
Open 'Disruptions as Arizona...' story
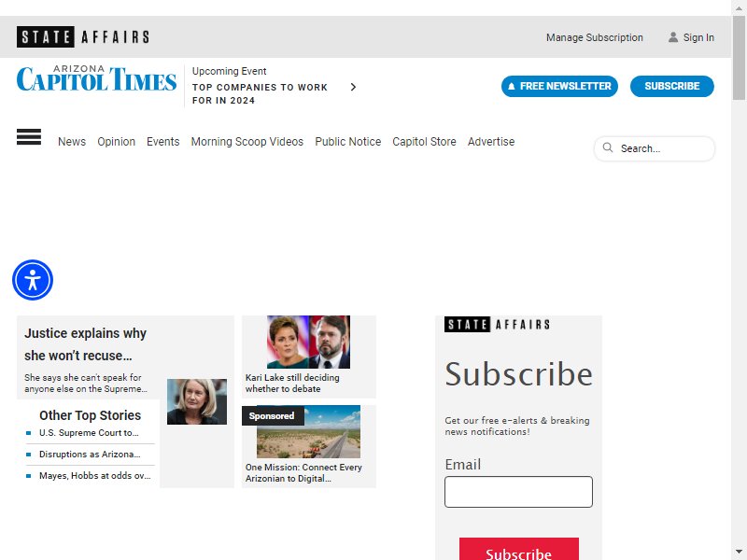(x=90, y=455)
